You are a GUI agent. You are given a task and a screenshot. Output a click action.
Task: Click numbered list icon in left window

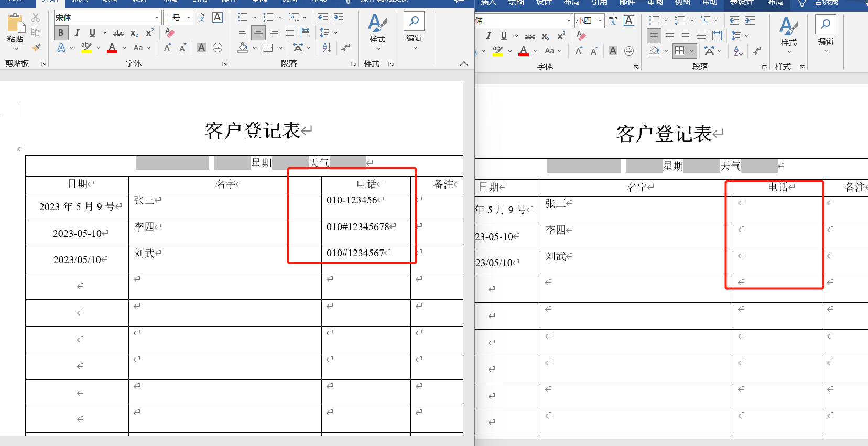pos(268,17)
